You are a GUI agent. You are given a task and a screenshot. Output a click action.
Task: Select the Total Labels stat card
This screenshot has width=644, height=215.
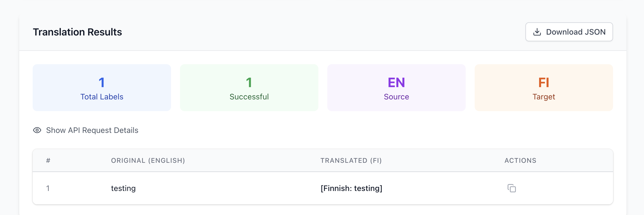tap(102, 88)
